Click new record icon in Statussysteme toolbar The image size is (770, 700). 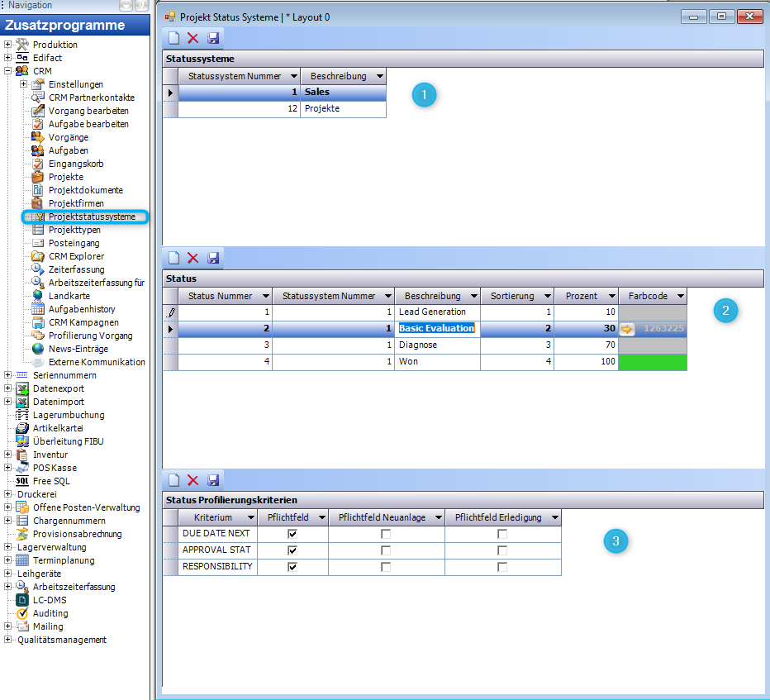tap(174, 38)
